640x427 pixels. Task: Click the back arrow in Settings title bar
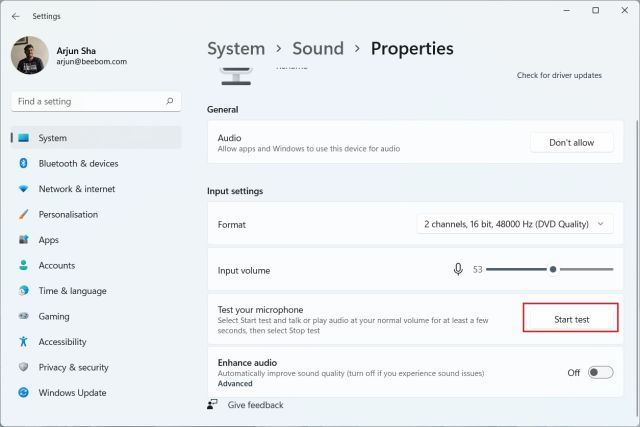point(15,16)
